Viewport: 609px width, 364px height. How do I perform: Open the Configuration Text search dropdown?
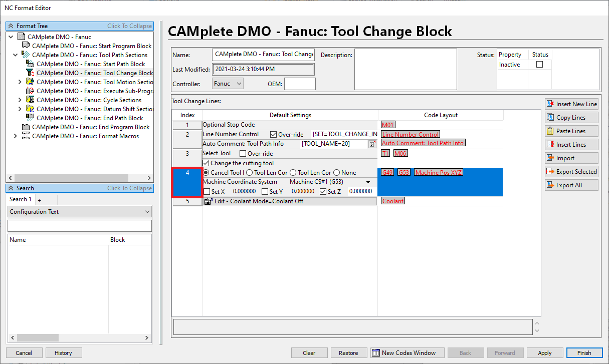tap(80, 212)
